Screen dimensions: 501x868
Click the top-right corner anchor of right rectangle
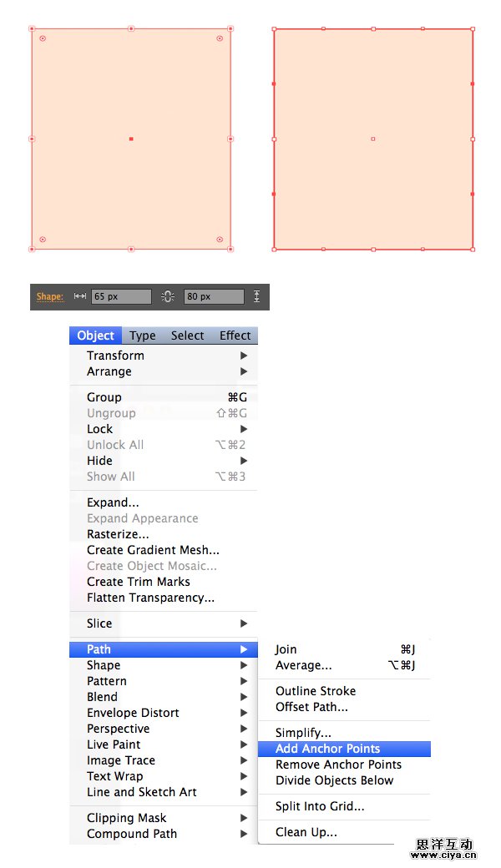tap(473, 29)
